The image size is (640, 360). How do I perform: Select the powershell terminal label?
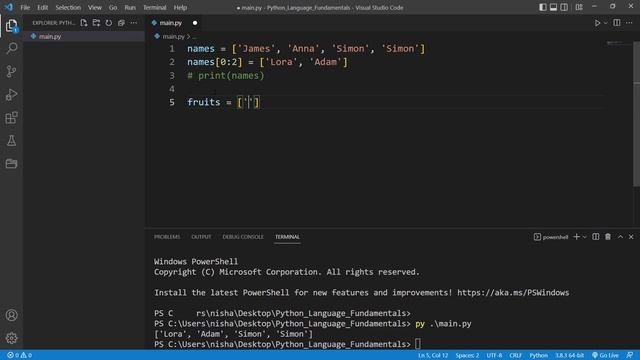pos(551,237)
